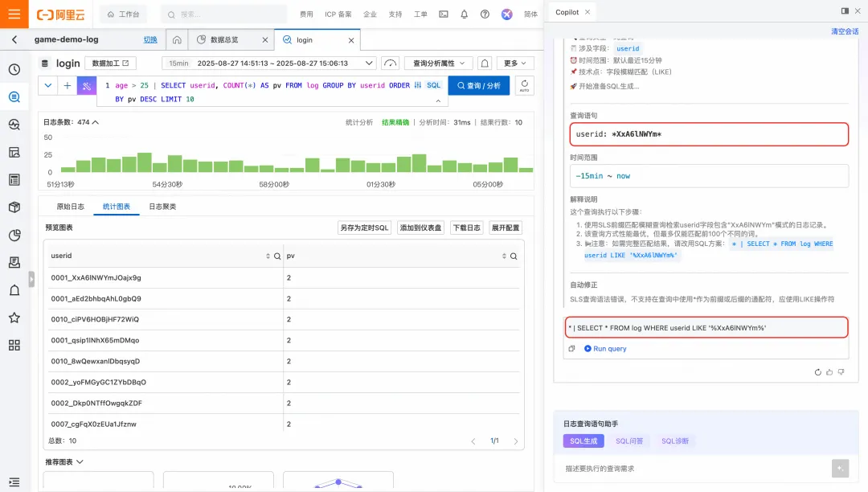Open the time range dropdown
The height and width of the screenshot is (492, 868).
coord(269,63)
